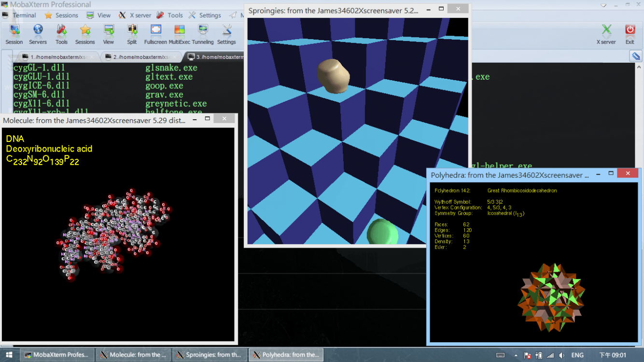Click the ENG language indicator
Screen dimensions: 644x362
(577, 355)
